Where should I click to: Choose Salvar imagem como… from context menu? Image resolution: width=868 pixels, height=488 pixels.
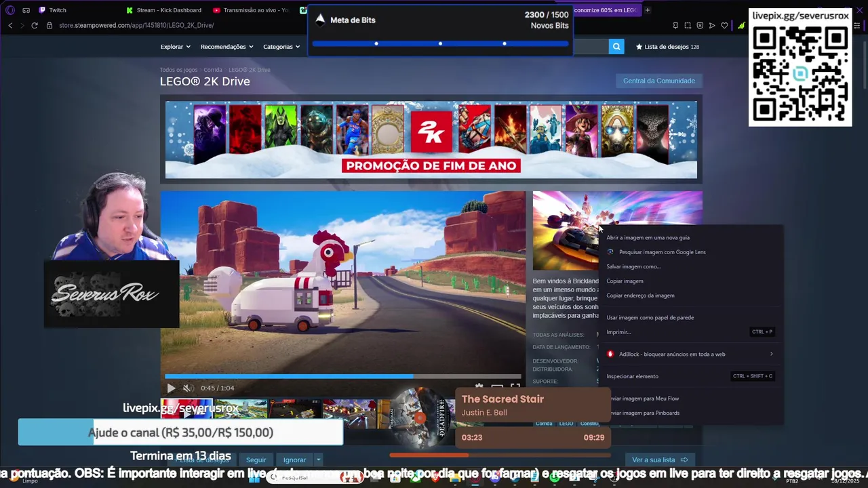pyautogui.click(x=633, y=266)
